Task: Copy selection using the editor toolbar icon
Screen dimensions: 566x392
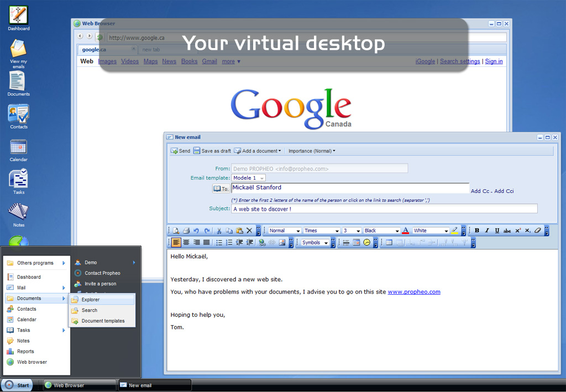Action: click(229, 231)
